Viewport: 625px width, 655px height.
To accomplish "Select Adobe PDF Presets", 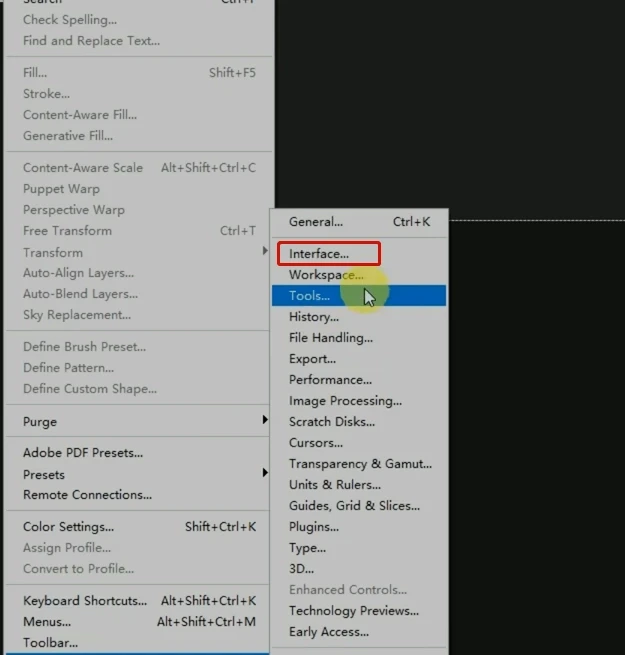I will coord(83,453).
